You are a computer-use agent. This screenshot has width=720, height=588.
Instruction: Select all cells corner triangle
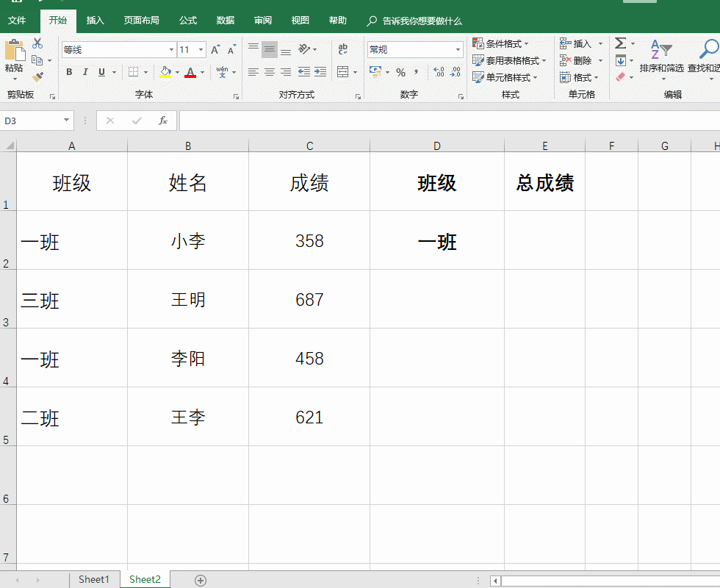pos(8,146)
